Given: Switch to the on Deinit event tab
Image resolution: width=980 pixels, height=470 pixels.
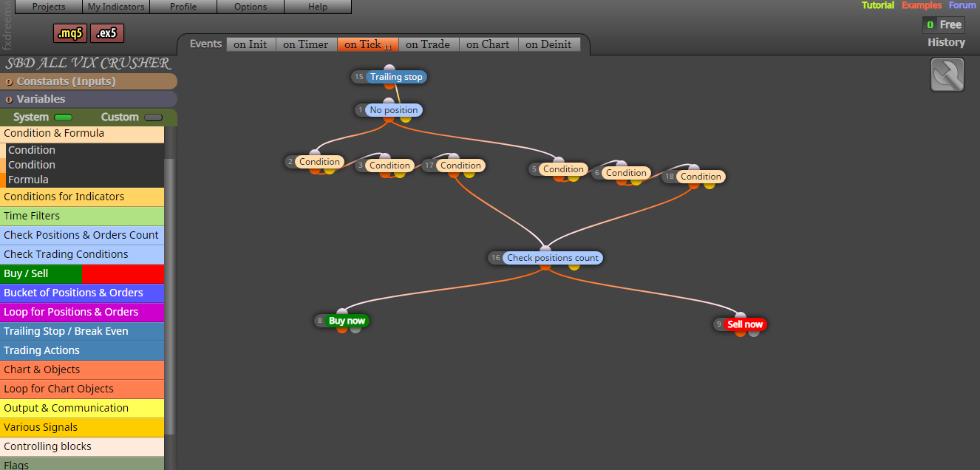Looking at the screenshot, I should (x=548, y=44).
